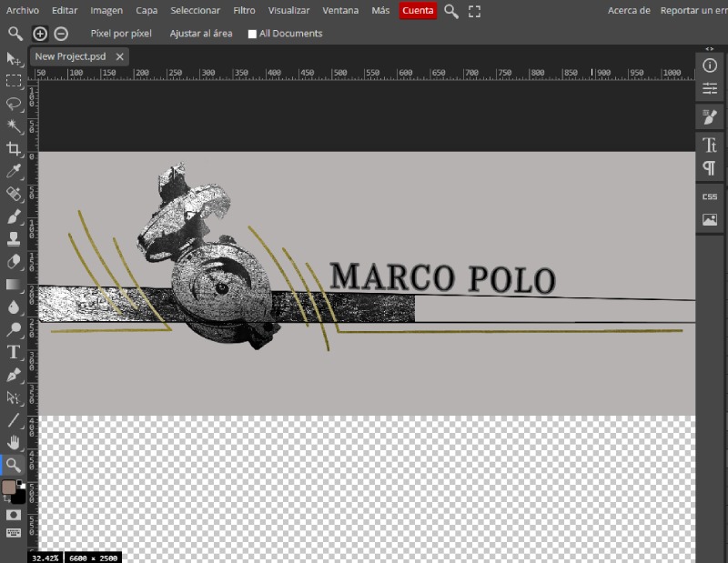Pick the Clone Stamp tool
Screen dimensions: 728x563
pyautogui.click(x=14, y=239)
